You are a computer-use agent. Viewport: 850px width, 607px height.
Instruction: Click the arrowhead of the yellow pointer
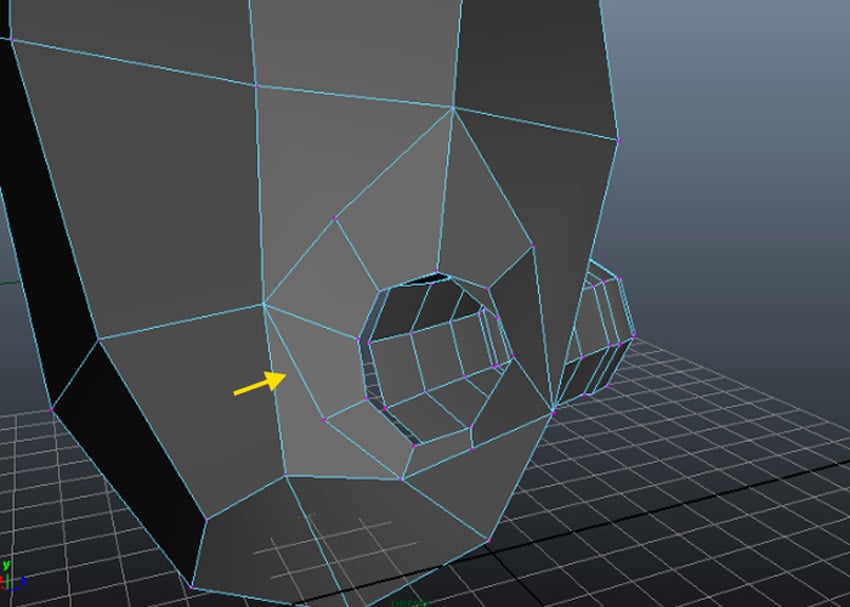283,378
